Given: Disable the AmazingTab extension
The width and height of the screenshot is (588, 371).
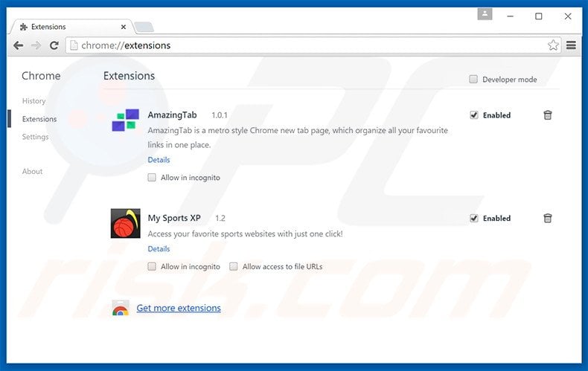Looking at the screenshot, I should [x=474, y=115].
